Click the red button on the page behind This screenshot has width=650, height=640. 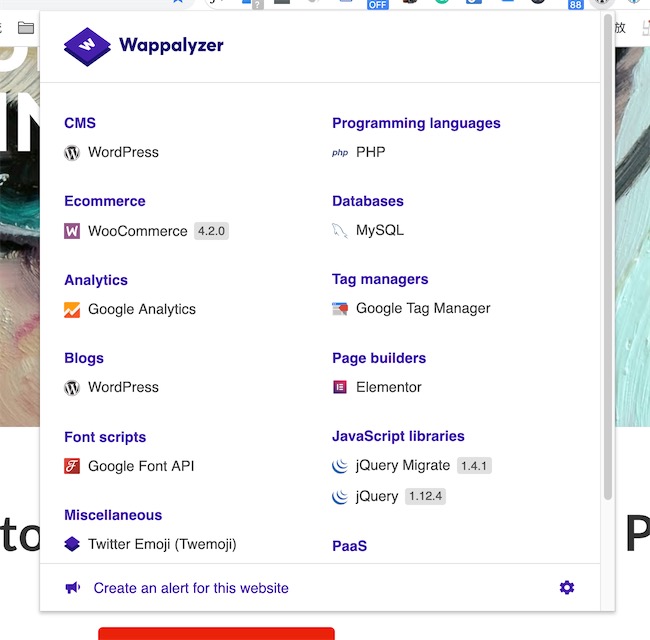coord(216,633)
